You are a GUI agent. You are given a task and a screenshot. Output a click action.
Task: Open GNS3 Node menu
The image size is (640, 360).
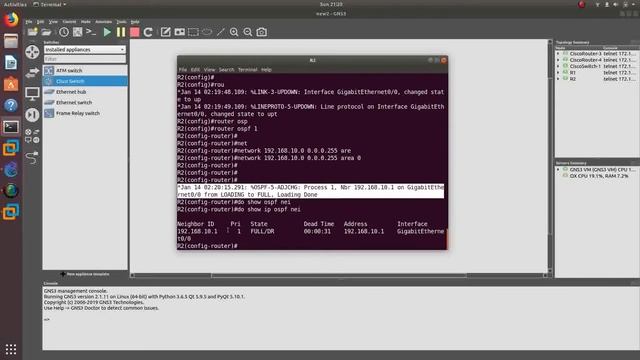pos(86,22)
